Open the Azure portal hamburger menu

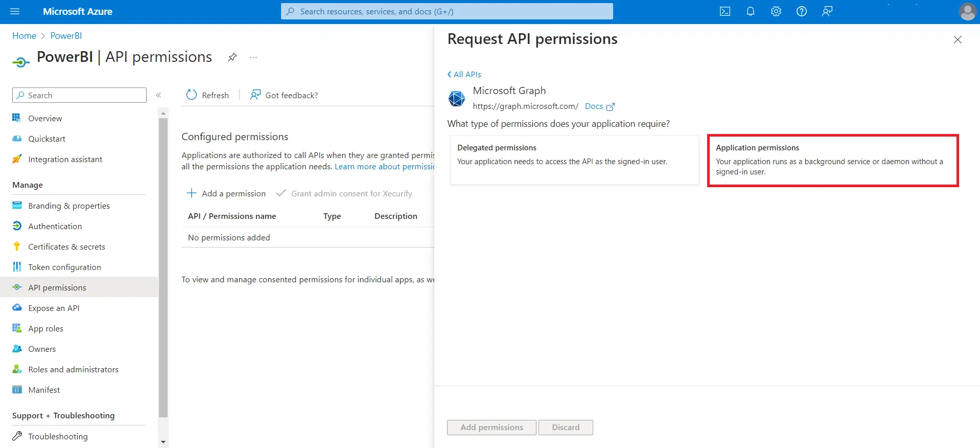coord(15,11)
